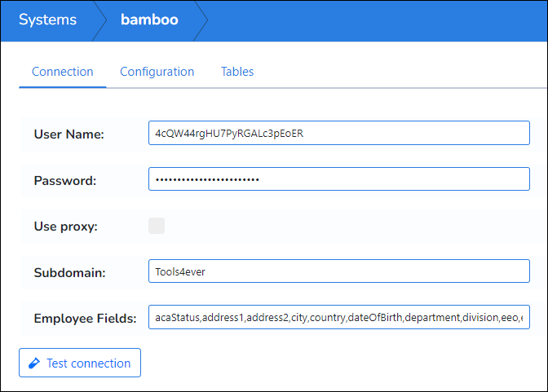Click the empty blue header bar area
Screen dimensions: 548x392
click(x=375, y=20)
